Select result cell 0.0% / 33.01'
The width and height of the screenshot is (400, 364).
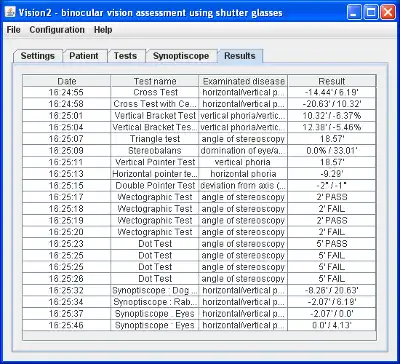point(332,151)
